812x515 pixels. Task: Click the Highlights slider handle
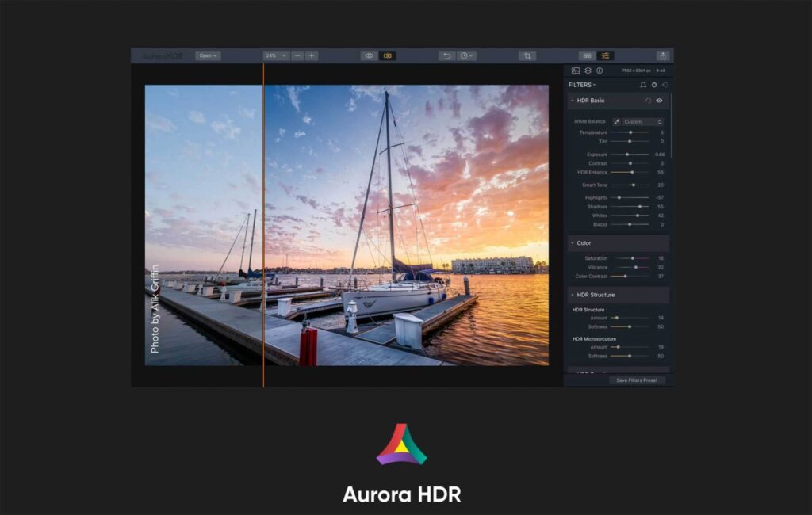619,198
